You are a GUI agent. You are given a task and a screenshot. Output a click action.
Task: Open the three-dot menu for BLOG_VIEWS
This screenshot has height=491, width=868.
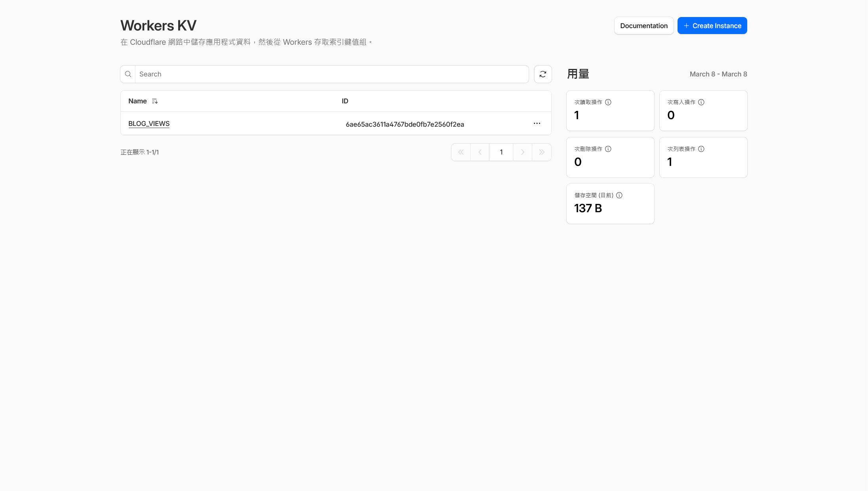pos(537,124)
